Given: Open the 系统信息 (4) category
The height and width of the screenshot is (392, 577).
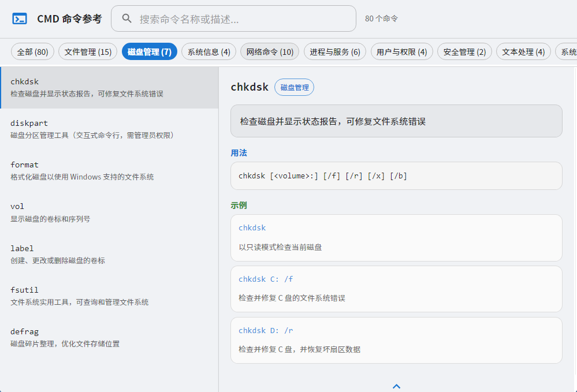Looking at the screenshot, I should click(209, 52).
